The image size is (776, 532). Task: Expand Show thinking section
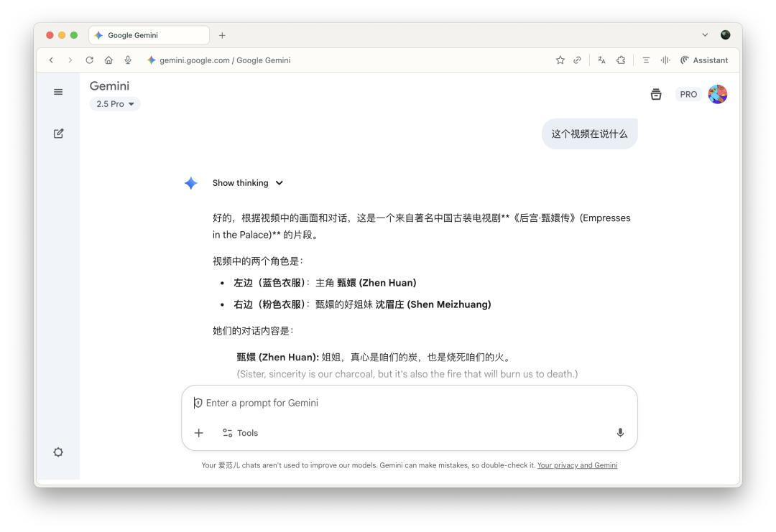pos(247,183)
